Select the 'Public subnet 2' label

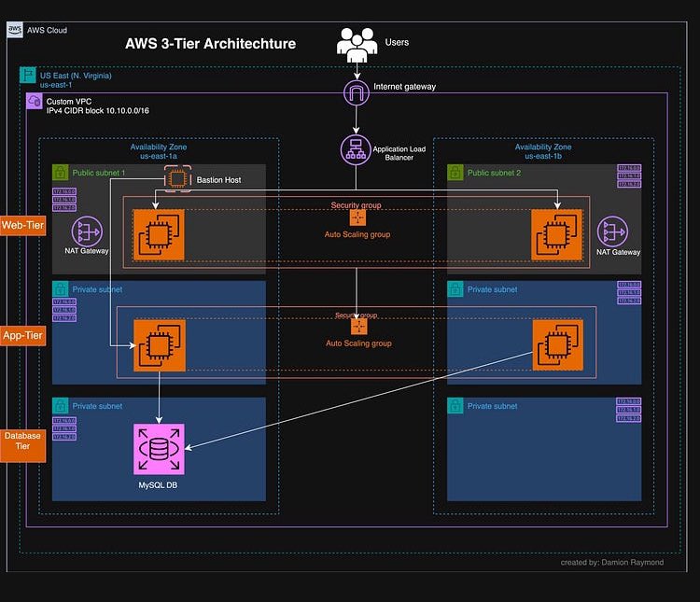(494, 173)
